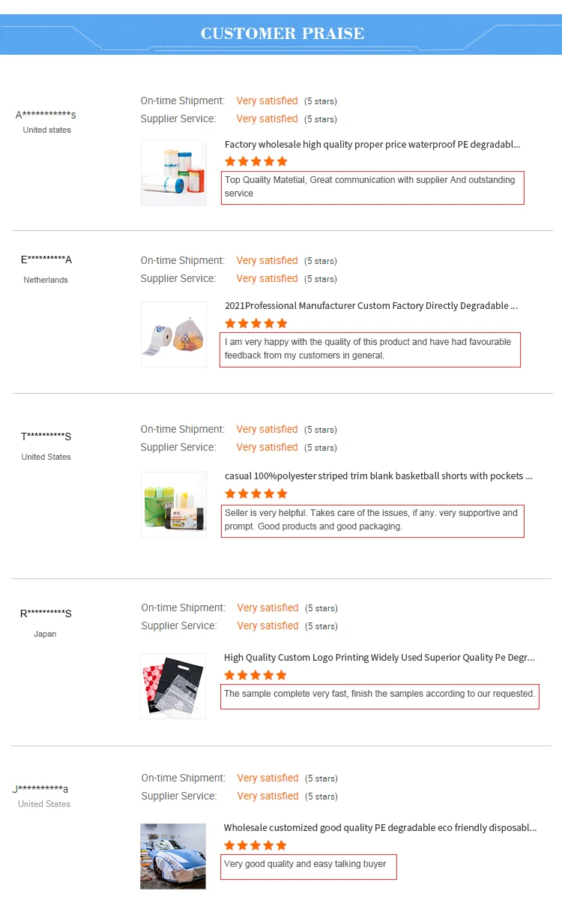The height and width of the screenshot is (924, 562).
Task: View the custom logo shopping bags thumbnail
Action: 173,685
